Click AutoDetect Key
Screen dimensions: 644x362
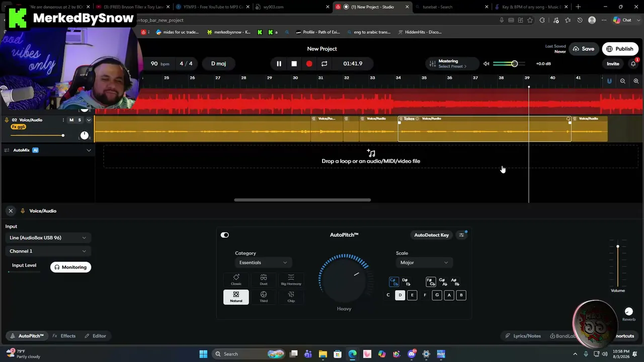click(x=432, y=235)
